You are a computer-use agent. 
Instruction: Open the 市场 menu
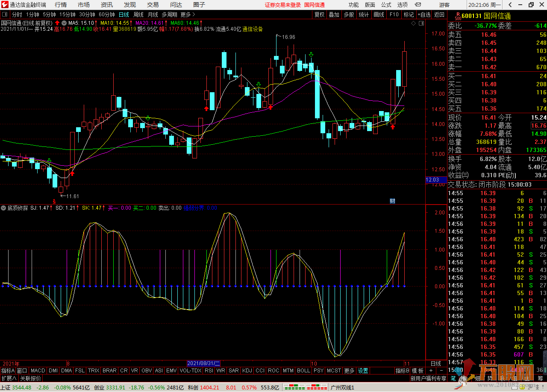pyautogui.click(x=84, y=5)
